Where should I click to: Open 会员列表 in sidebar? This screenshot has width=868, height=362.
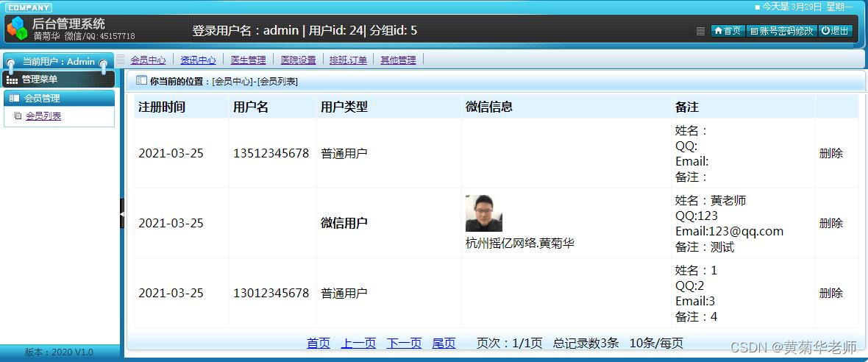coord(43,116)
